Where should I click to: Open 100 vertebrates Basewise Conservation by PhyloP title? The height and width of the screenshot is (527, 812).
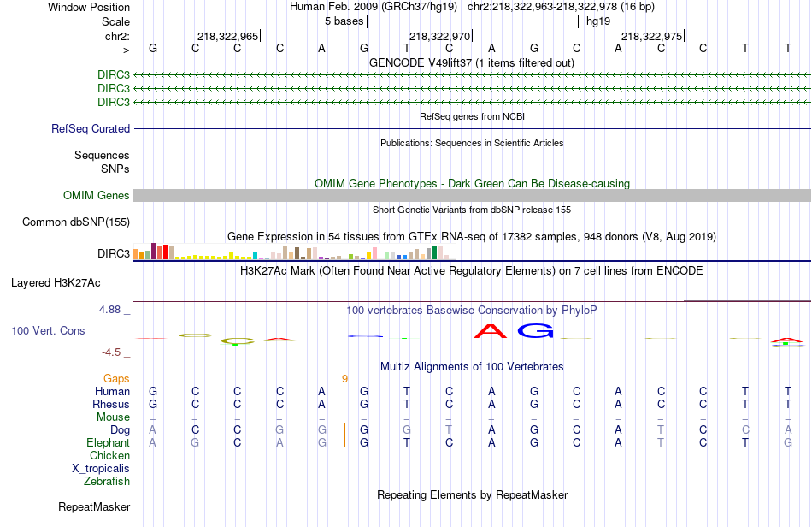click(472, 311)
